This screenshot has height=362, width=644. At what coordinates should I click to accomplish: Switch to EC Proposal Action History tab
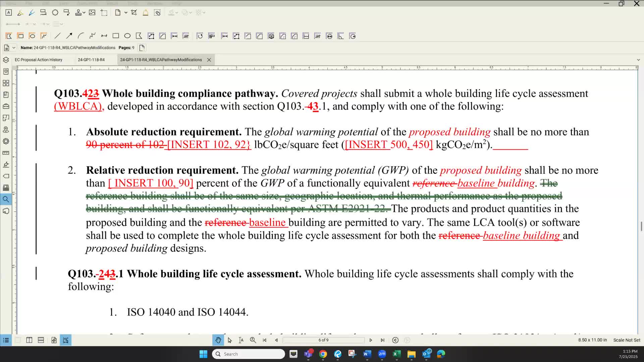(x=39, y=60)
